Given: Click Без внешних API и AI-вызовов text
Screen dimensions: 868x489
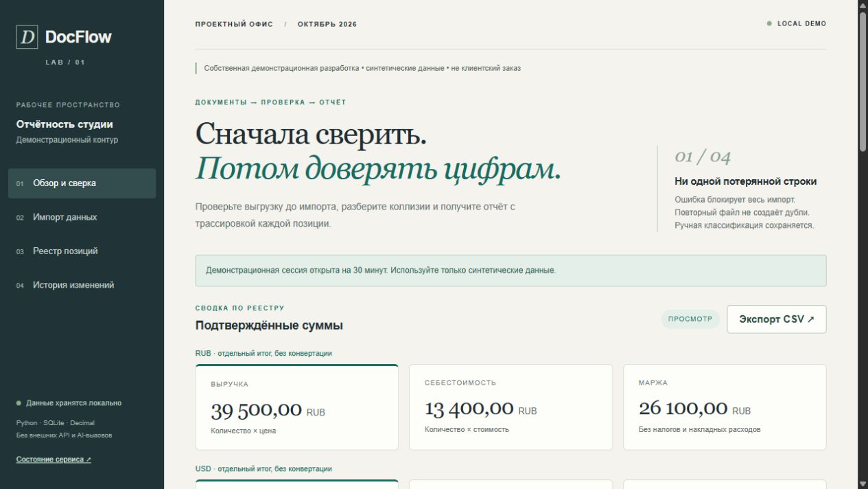Looking at the screenshot, I should tap(64, 435).
